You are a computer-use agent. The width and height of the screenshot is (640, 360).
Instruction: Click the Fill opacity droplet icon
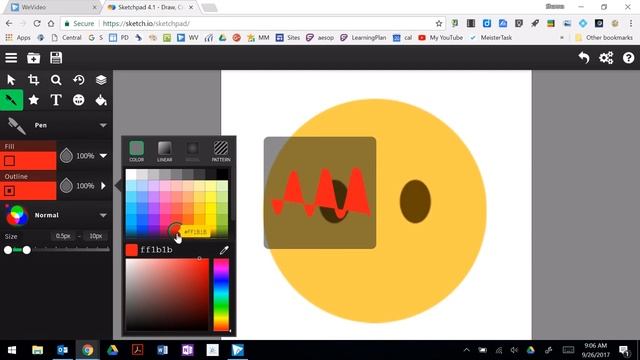click(x=66, y=156)
